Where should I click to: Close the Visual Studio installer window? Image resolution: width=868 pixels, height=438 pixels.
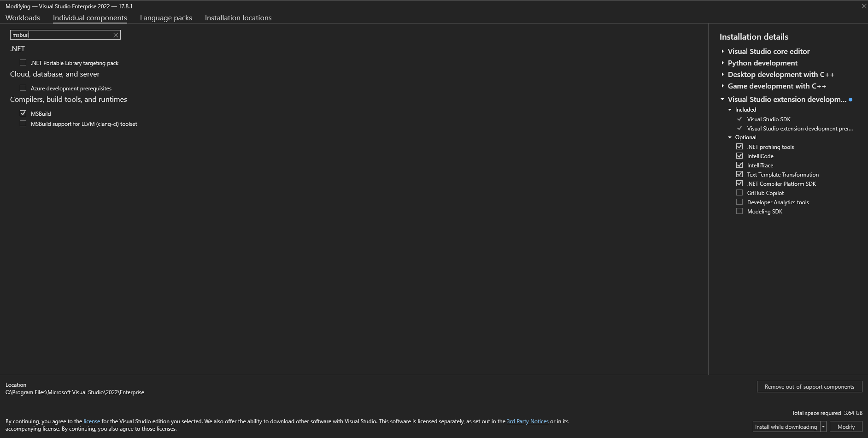click(864, 6)
